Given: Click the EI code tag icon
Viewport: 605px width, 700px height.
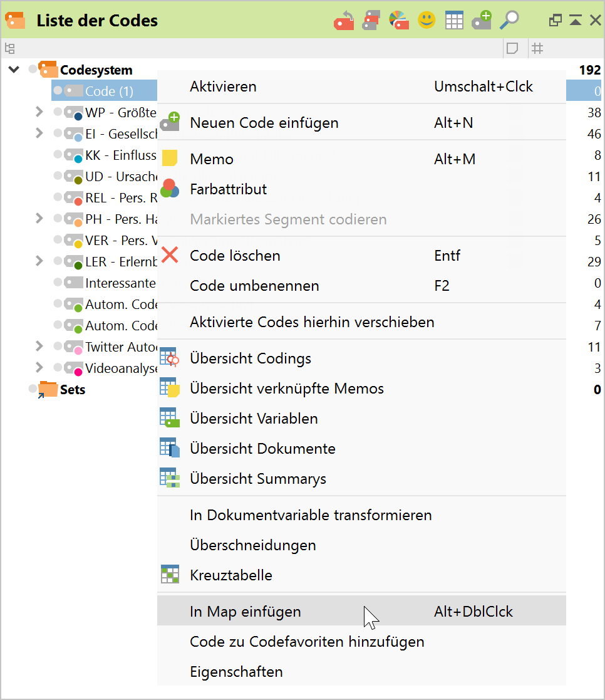Looking at the screenshot, I should click(x=73, y=134).
